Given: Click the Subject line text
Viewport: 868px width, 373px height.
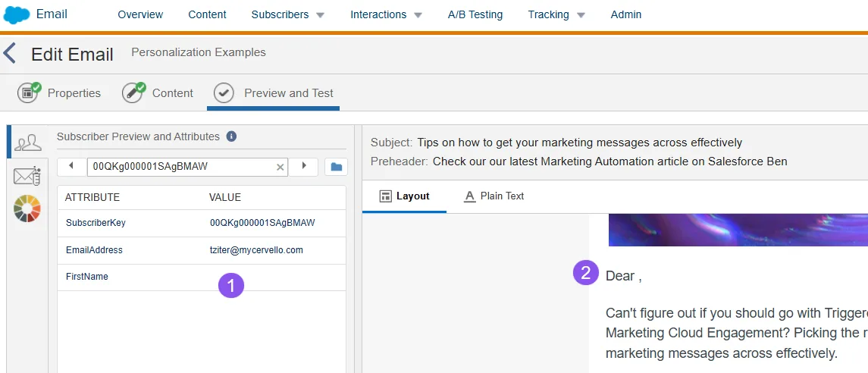Looking at the screenshot, I should pos(580,143).
